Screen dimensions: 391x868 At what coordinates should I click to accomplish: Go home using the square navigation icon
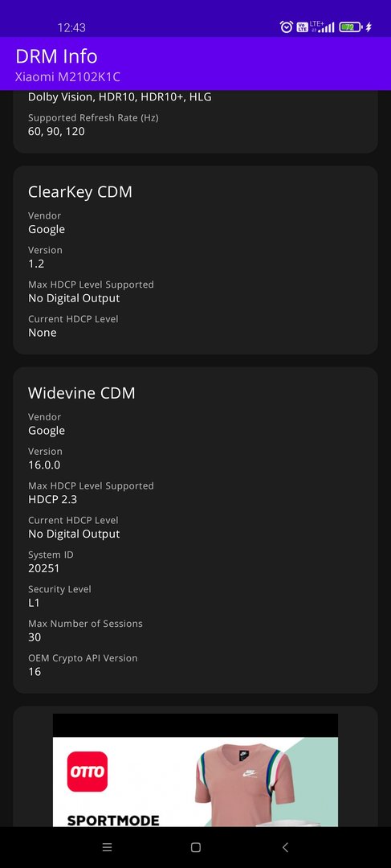[195, 847]
